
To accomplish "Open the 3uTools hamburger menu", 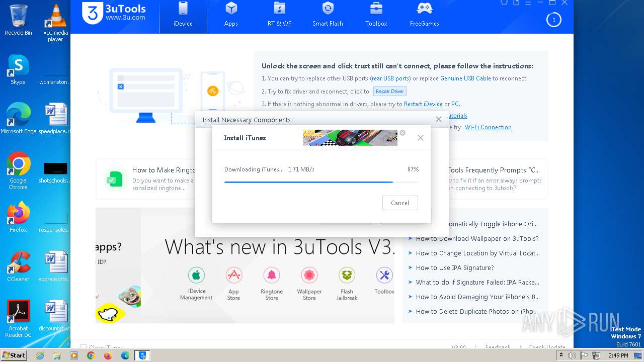I will pos(528,3).
